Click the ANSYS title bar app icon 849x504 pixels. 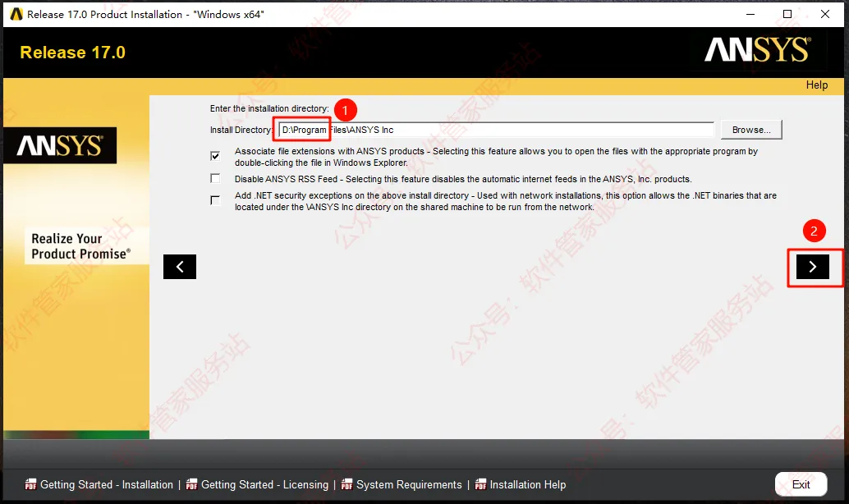(16, 14)
